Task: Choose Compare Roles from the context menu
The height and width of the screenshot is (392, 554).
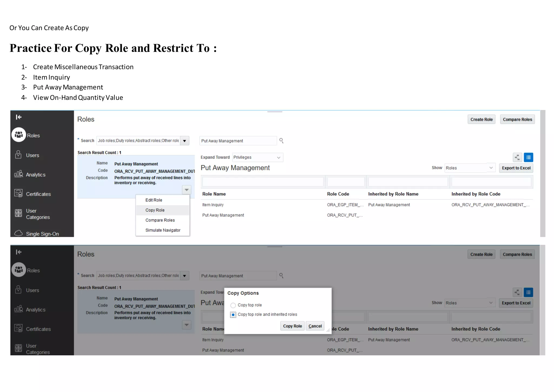Action: click(163, 220)
